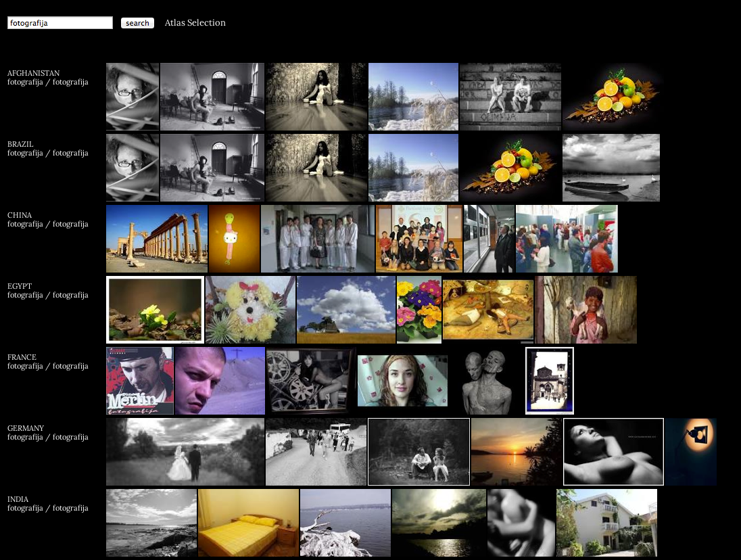Open Brazil woman kneeling on reflective floor photo
This screenshot has width=741, height=560.
click(316, 168)
